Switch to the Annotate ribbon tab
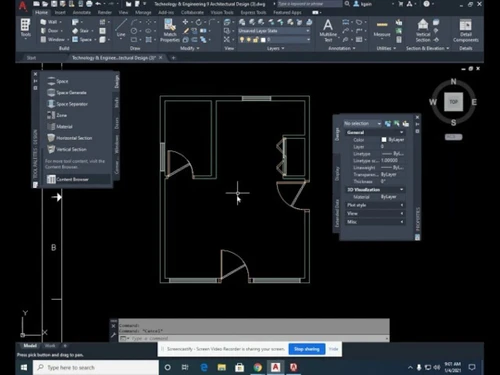 tap(82, 13)
